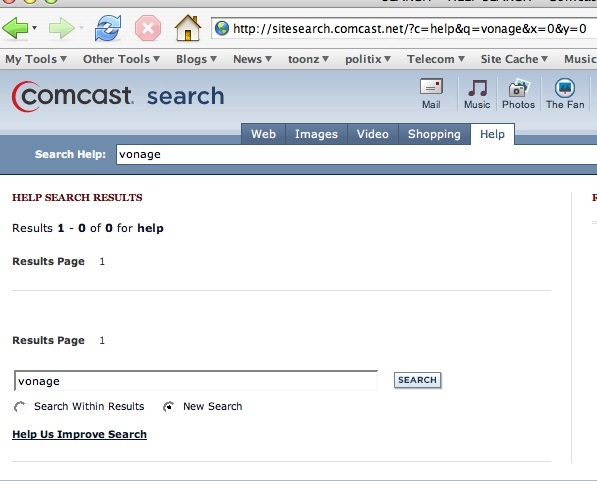Switch to the Images search tab
The image size is (597, 481).
[x=316, y=134]
